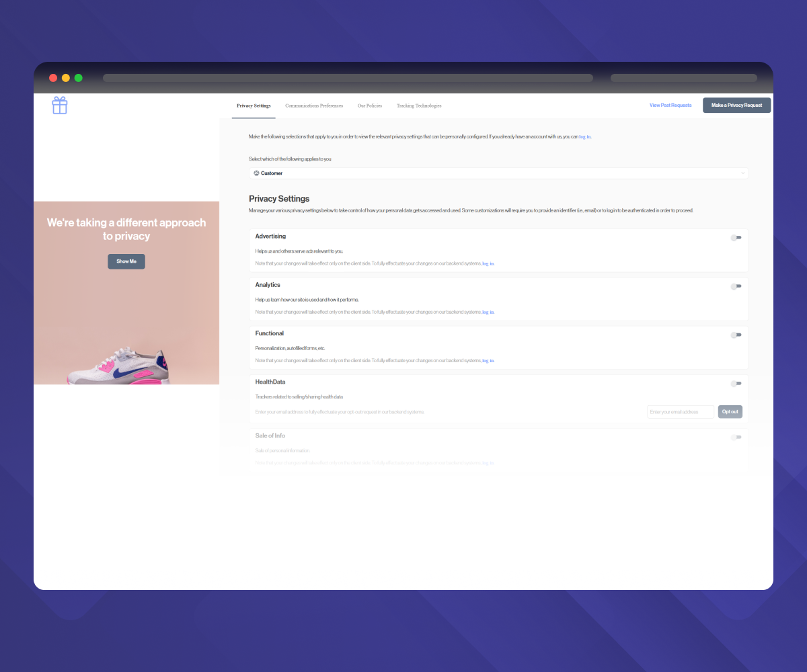Screen dimensions: 807x672
Task: Open the Customer dropdown
Action: pos(498,173)
